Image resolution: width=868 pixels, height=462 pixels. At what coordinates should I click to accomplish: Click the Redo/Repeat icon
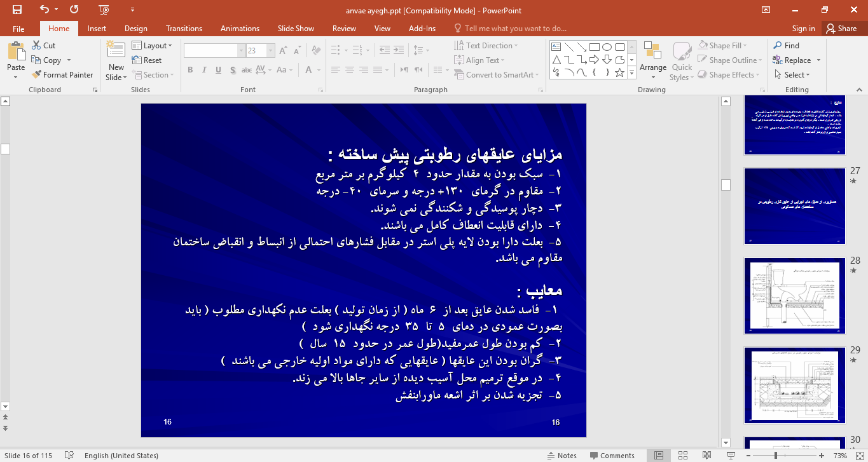74,10
